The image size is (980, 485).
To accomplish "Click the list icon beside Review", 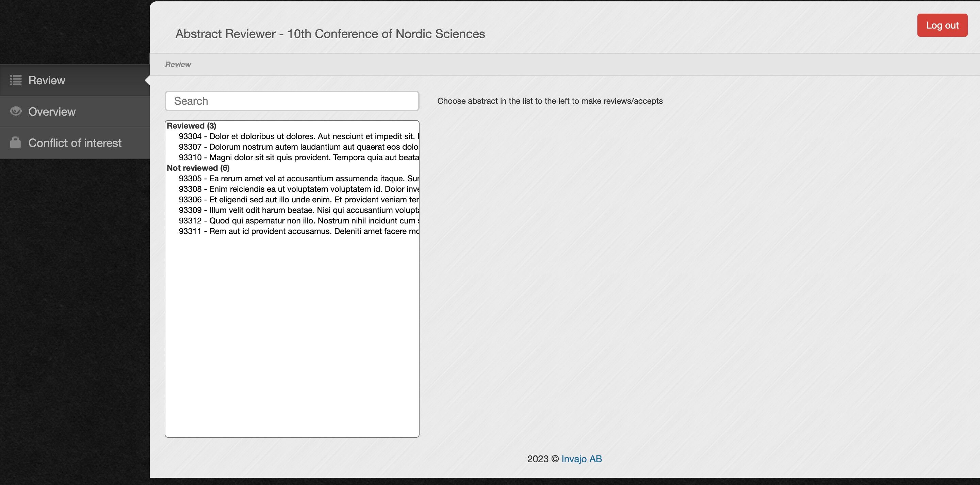I will coord(16,80).
